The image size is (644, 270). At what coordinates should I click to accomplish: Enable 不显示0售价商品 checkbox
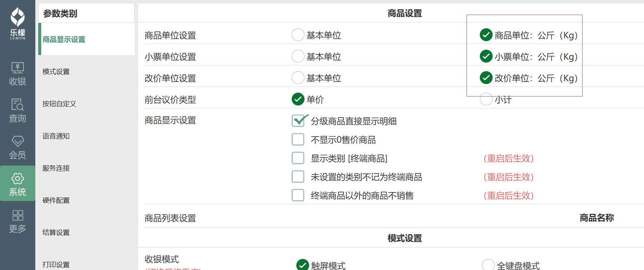tap(298, 139)
